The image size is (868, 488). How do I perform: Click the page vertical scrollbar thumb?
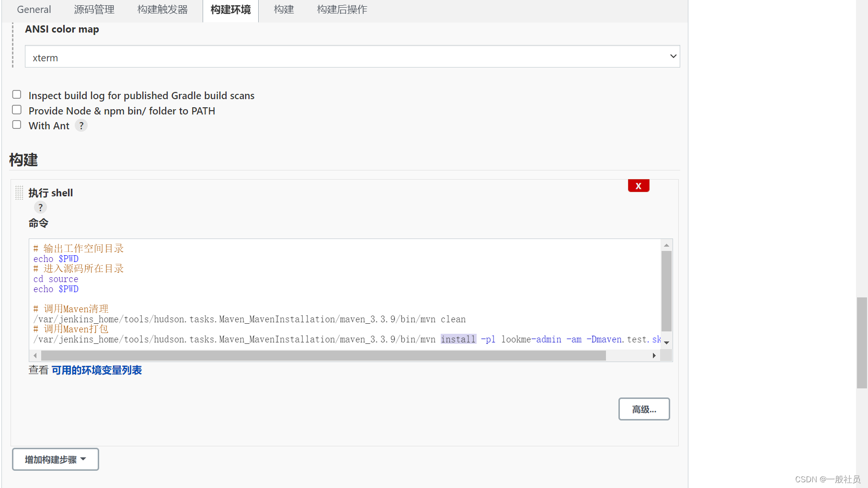[x=862, y=343]
